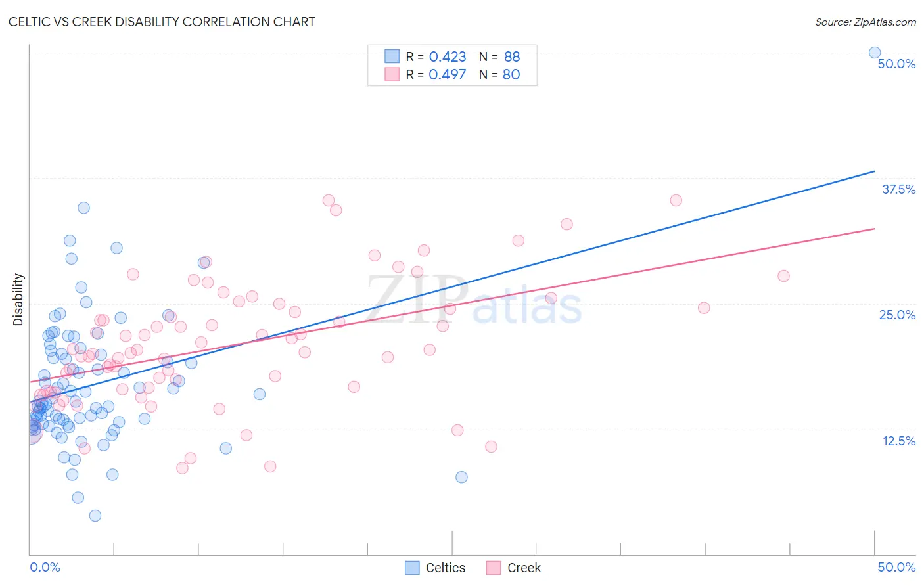This screenshot has height=586, width=924.
Task: Click the Celtic data point near 50.0%
Action: (x=875, y=53)
